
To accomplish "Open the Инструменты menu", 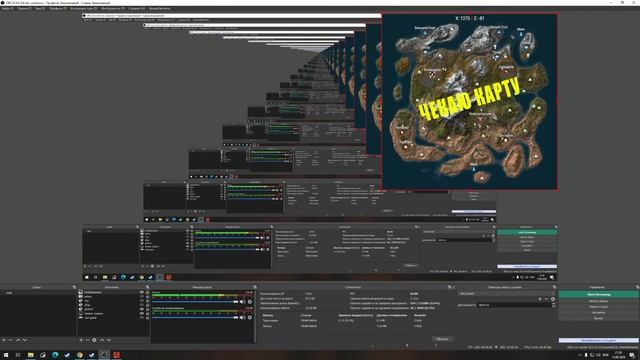I will coord(113,8).
